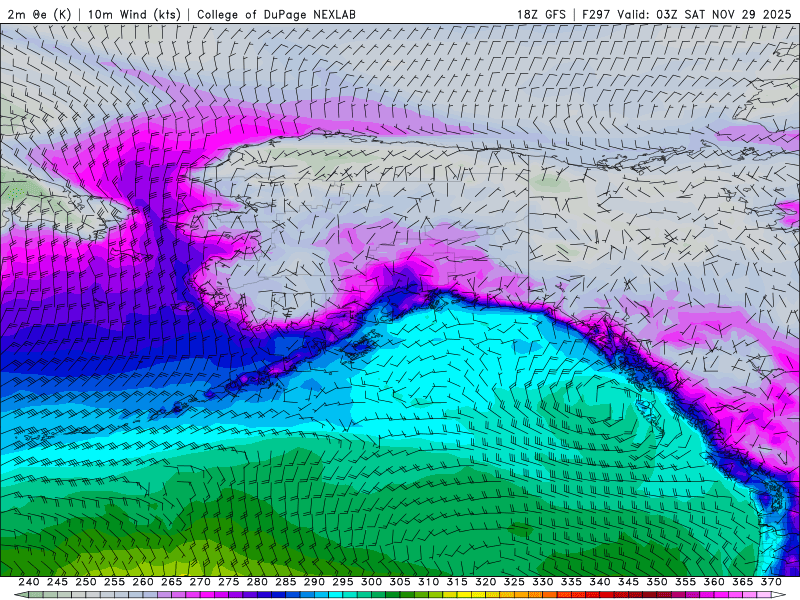
Task: Click the 315 color scale label
Action: 457,582
